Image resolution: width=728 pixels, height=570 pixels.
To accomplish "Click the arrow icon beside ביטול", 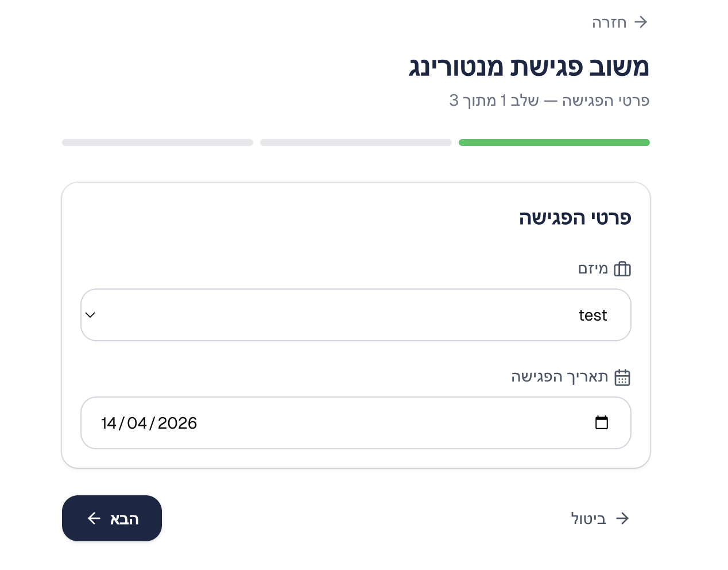I will [x=623, y=518].
